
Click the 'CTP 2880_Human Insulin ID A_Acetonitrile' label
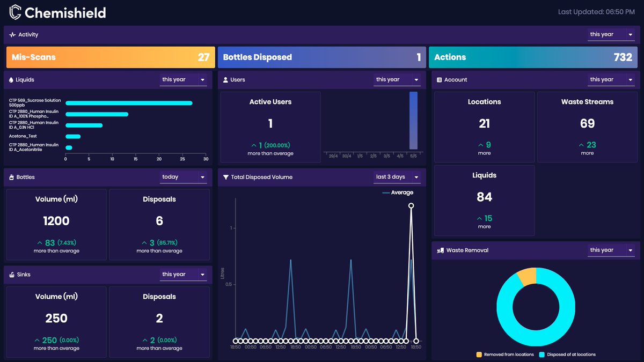(x=34, y=147)
